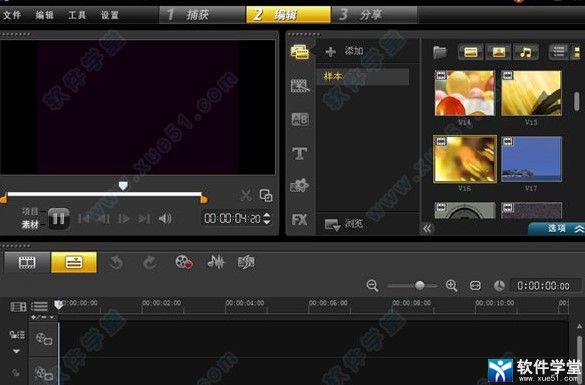Screen dimensions: 585x385
Task: Open the Title (AB) library icon
Action: click(x=300, y=119)
